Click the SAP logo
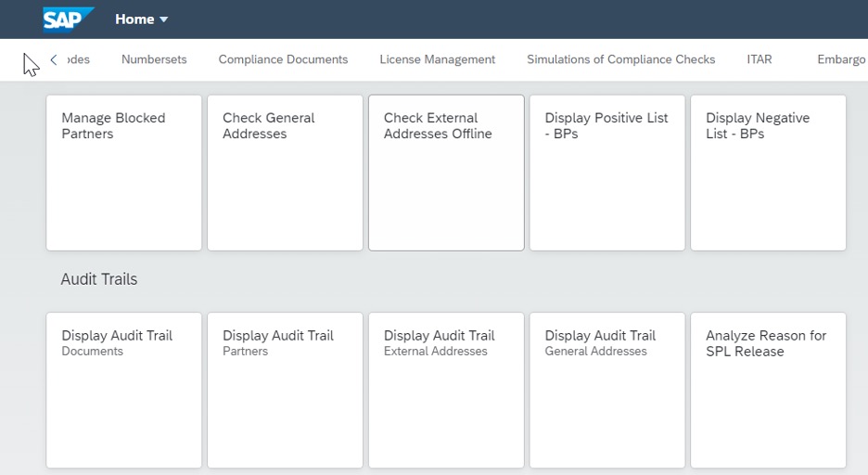Screen dimensions: 868x475 click(x=69, y=19)
